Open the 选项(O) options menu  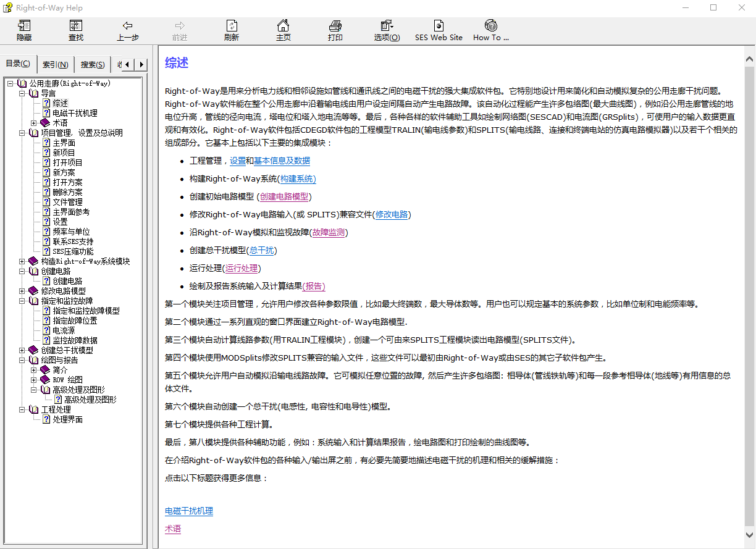pos(387,30)
